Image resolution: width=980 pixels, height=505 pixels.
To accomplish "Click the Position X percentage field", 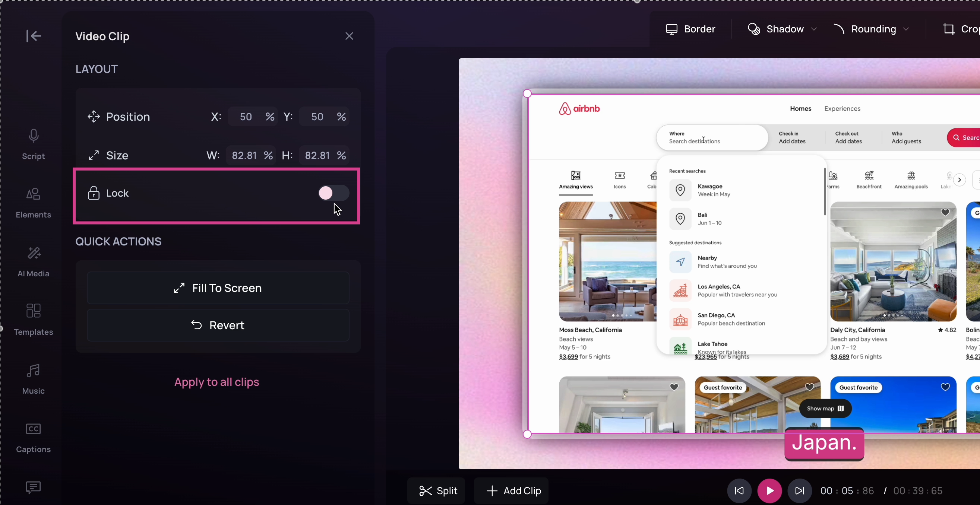I will pyautogui.click(x=246, y=117).
